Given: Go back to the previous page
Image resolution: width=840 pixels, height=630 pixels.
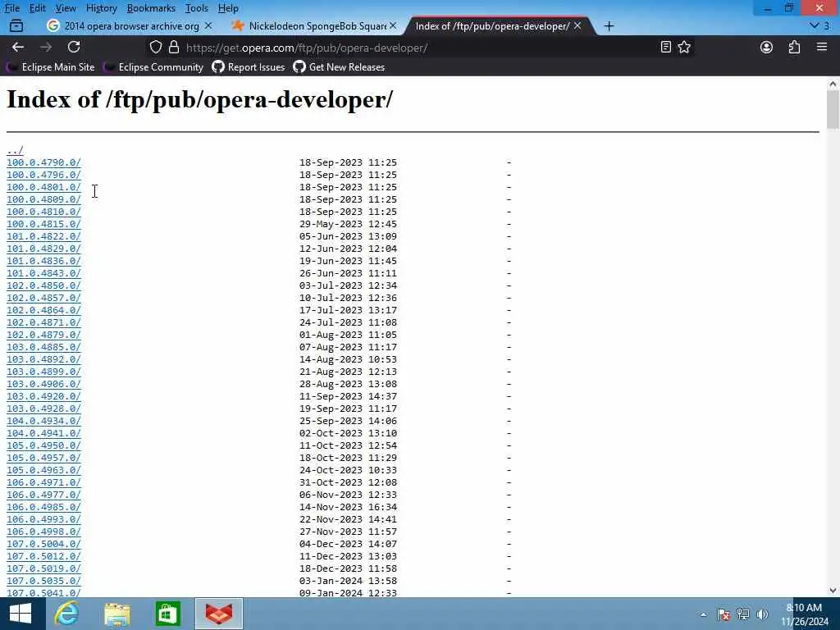Looking at the screenshot, I should [x=18, y=47].
